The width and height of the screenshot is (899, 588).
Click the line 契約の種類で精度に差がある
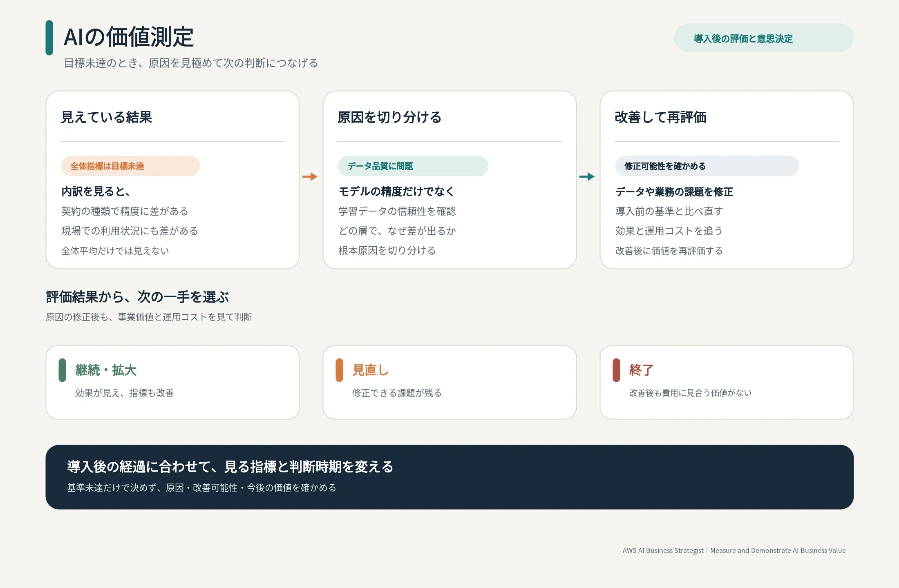coord(125,212)
